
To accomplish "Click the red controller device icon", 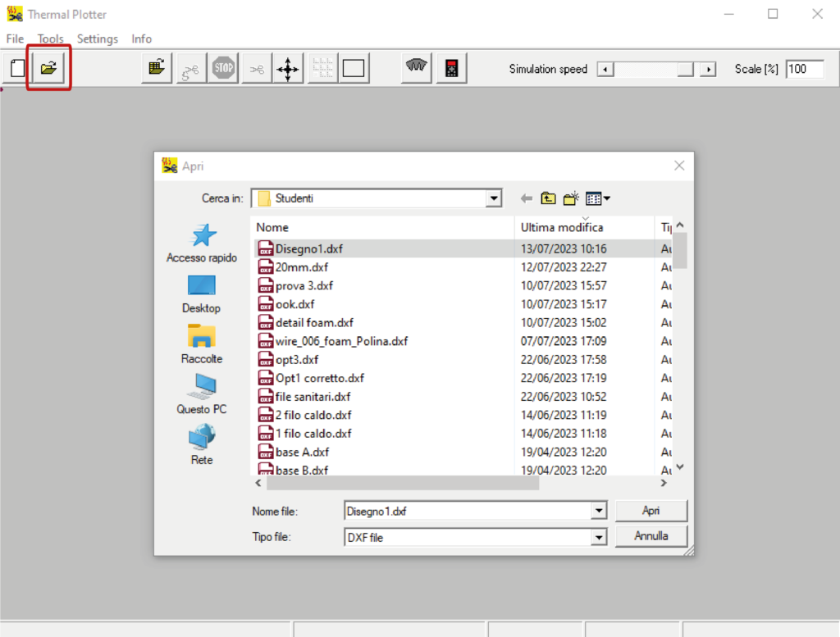I will tap(452, 68).
